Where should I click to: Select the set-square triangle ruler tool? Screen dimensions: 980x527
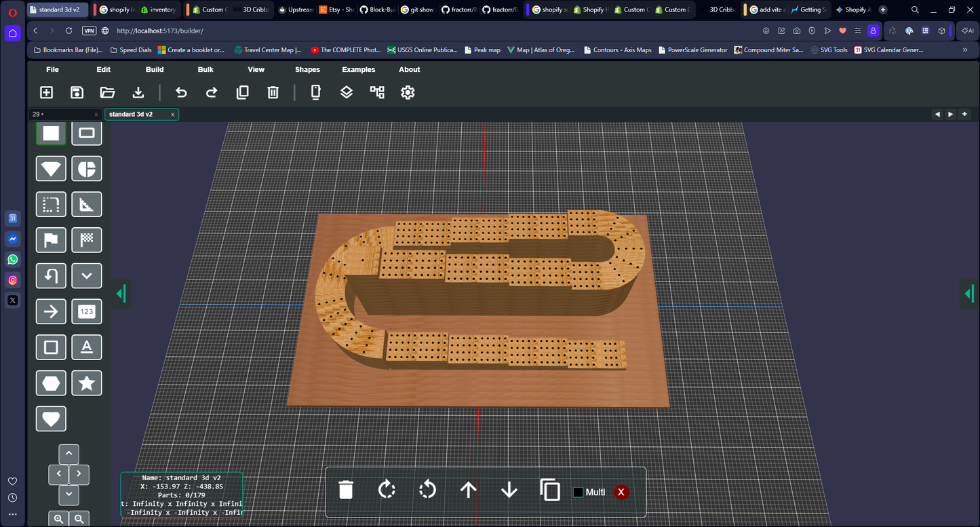(87, 204)
